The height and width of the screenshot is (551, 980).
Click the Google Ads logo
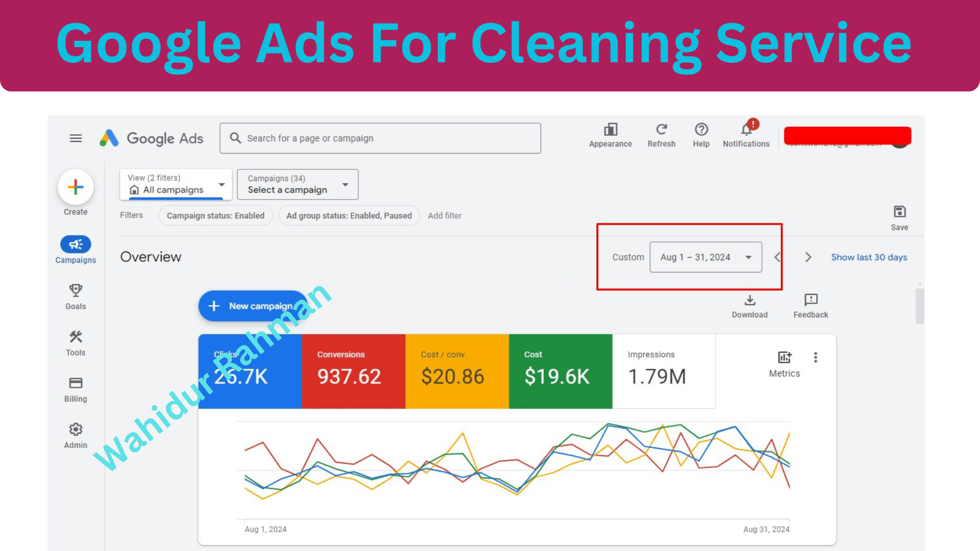[152, 138]
